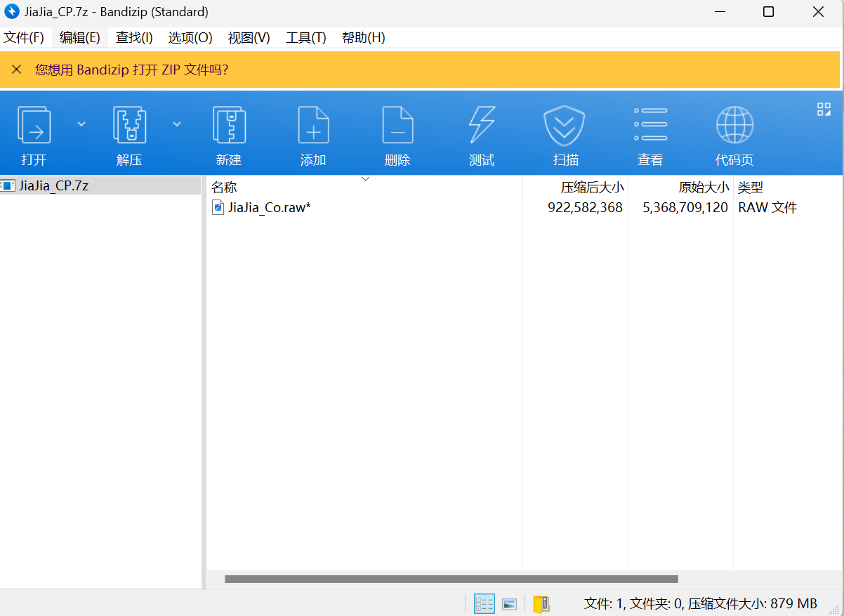Viewport: 844px width, 616px height.
Task: Expand the dropdown arrow next to 打开
Action: click(x=81, y=124)
